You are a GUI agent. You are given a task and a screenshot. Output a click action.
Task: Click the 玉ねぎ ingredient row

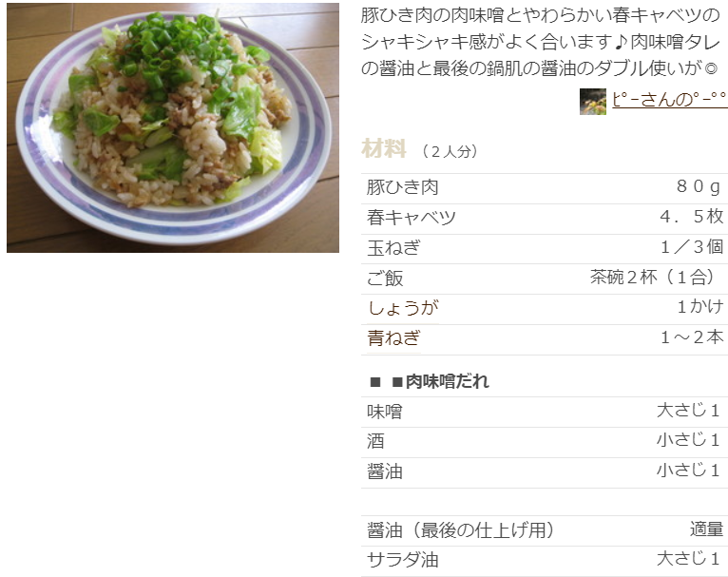(545, 248)
